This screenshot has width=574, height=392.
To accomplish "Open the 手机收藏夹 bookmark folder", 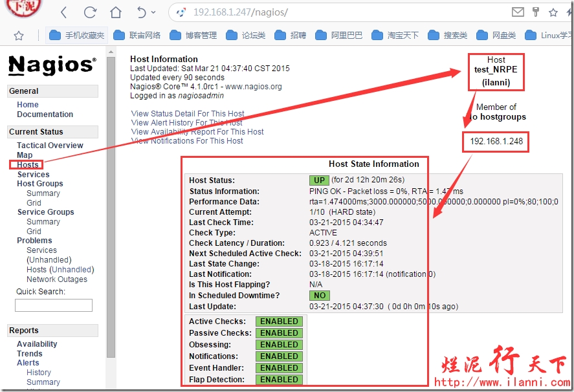I will coord(76,36).
